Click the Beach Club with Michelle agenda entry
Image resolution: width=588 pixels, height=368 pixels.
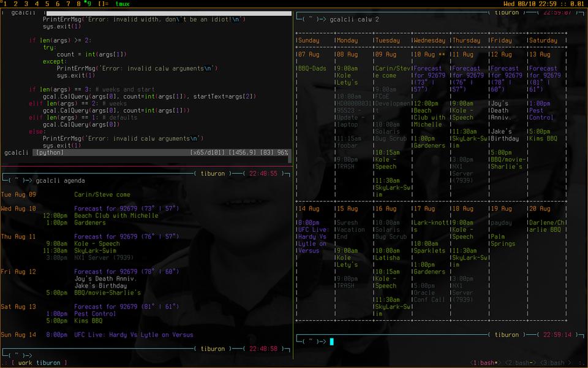coord(116,216)
